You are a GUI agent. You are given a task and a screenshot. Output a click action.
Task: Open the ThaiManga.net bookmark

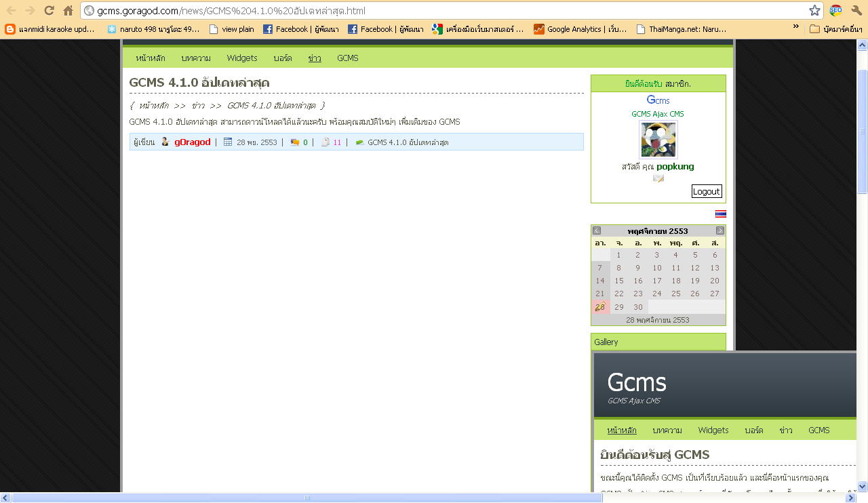[x=682, y=29]
